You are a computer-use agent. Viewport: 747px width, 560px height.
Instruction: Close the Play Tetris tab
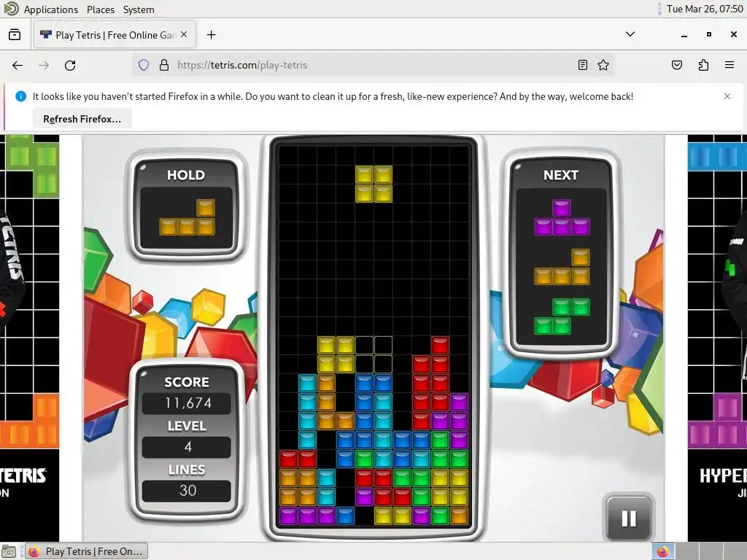pos(184,35)
